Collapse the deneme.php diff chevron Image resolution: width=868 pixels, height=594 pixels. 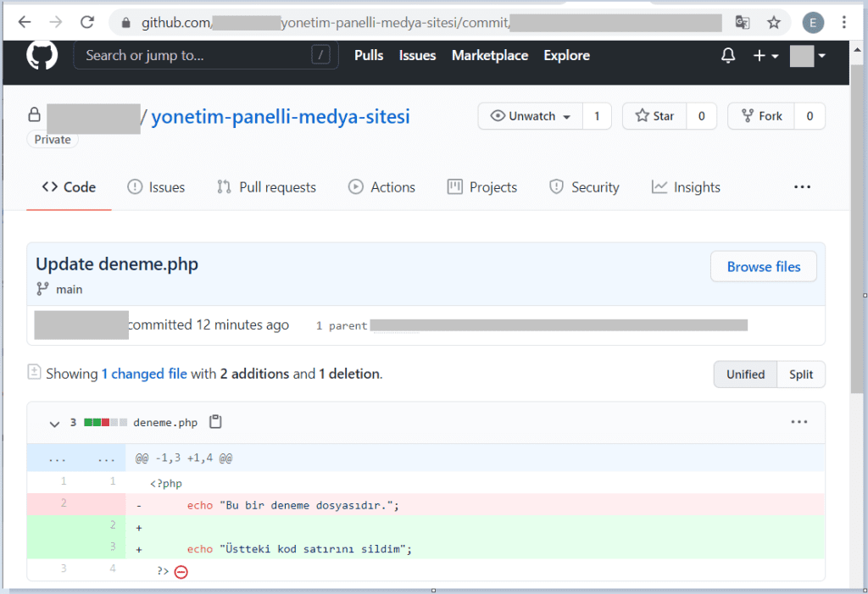pos(54,422)
